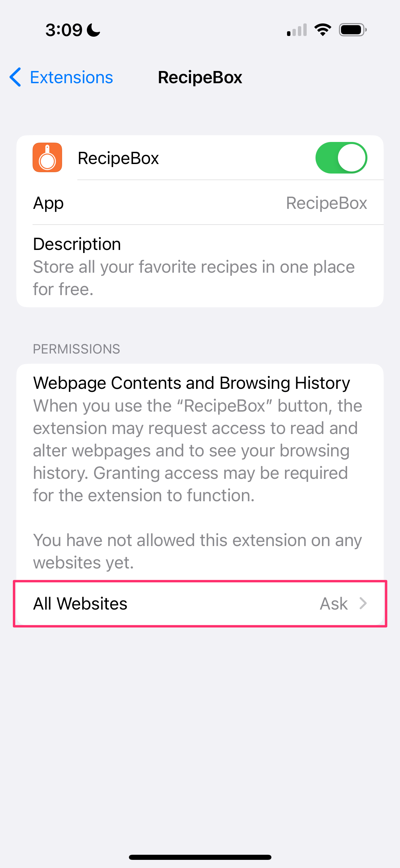Screen dimensions: 400x868
Task: Tap the Description text row
Action: point(200,266)
